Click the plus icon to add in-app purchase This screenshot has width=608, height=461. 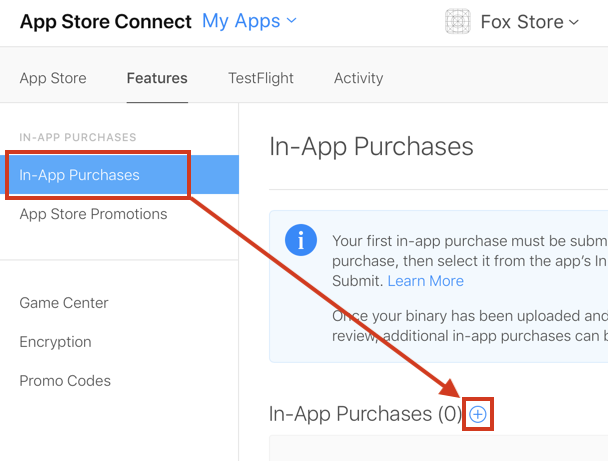coord(477,414)
